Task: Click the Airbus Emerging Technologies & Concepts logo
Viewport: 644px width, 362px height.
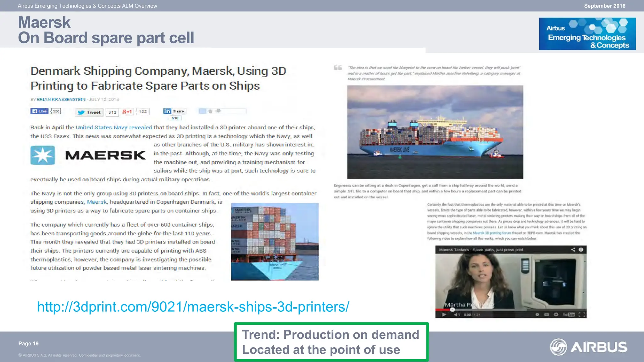Action: 587,34
